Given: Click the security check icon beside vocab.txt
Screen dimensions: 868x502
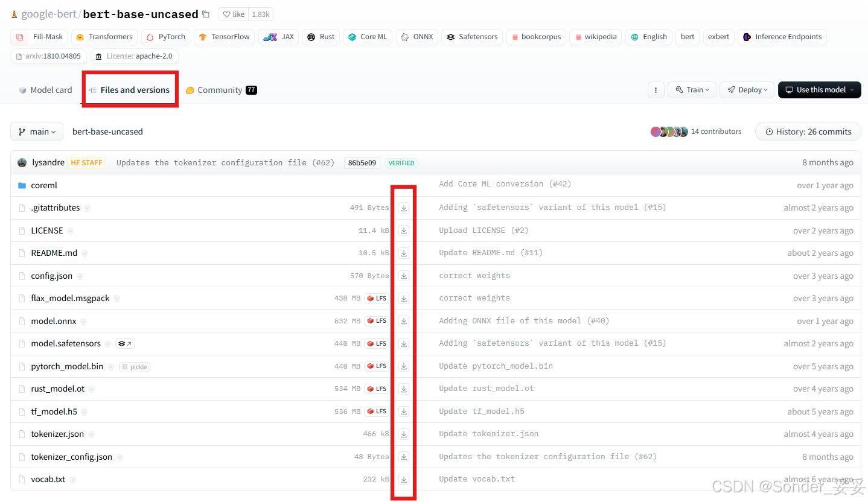Looking at the screenshot, I should [x=72, y=480].
